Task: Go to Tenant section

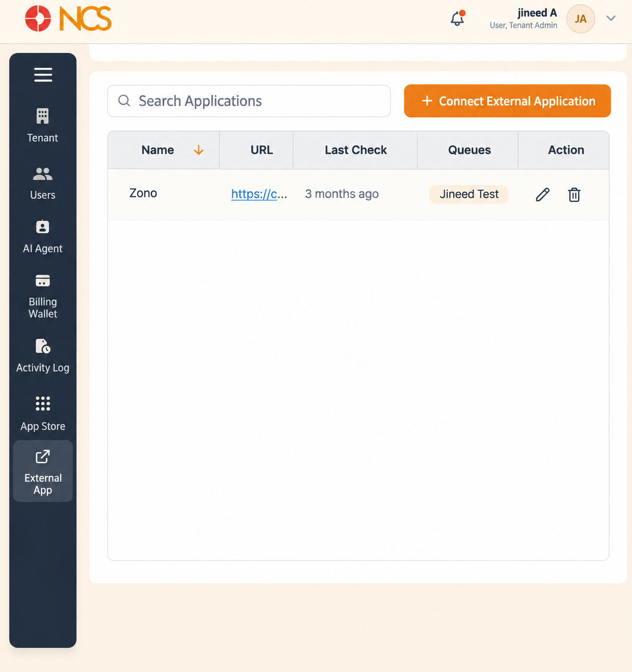Action: [43, 126]
